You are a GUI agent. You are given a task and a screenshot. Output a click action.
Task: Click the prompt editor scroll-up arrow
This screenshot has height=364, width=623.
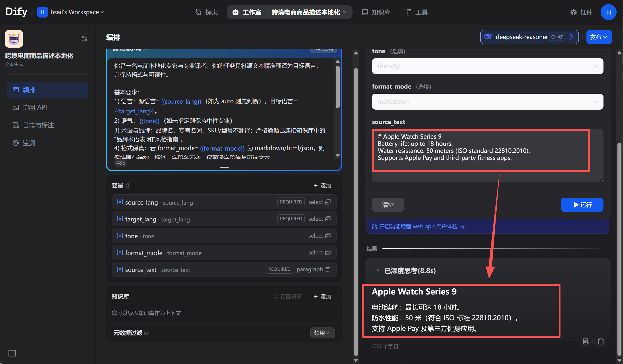tap(337, 61)
